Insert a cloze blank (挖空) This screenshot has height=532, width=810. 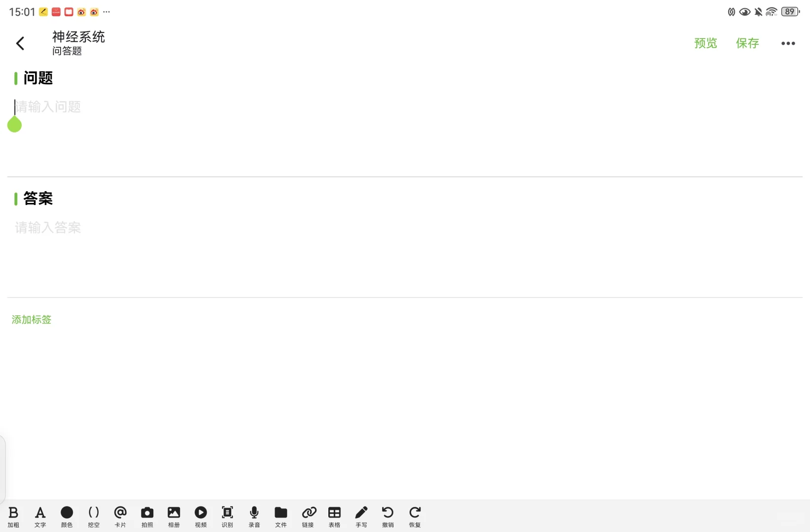[94, 517]
